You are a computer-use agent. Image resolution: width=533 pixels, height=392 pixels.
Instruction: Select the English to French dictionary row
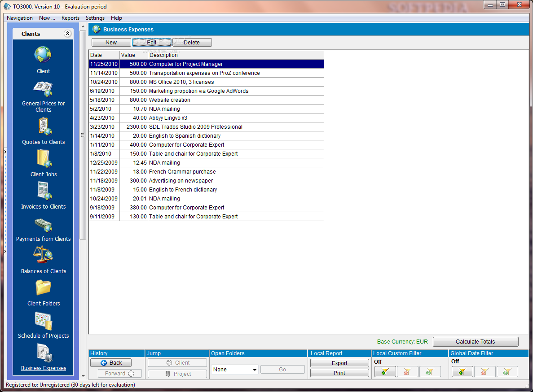point(207,189)
